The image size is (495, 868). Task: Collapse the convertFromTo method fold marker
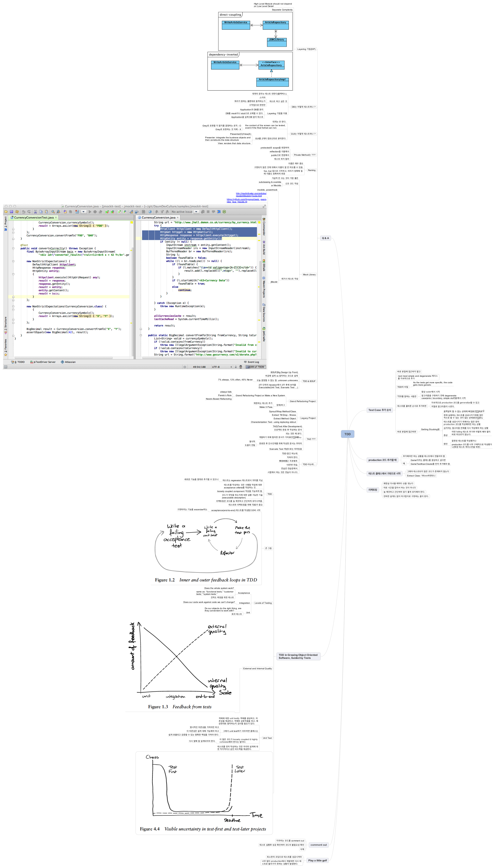click(141, 335)
